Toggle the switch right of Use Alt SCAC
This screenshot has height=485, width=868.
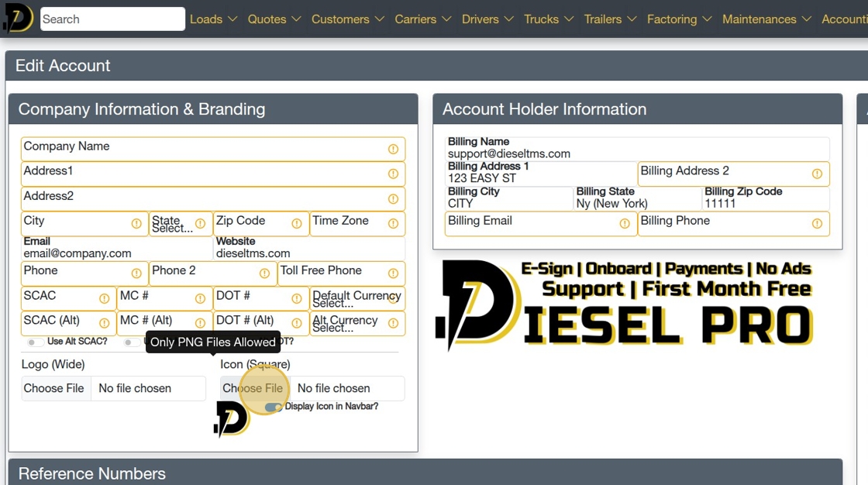point(132,342)
